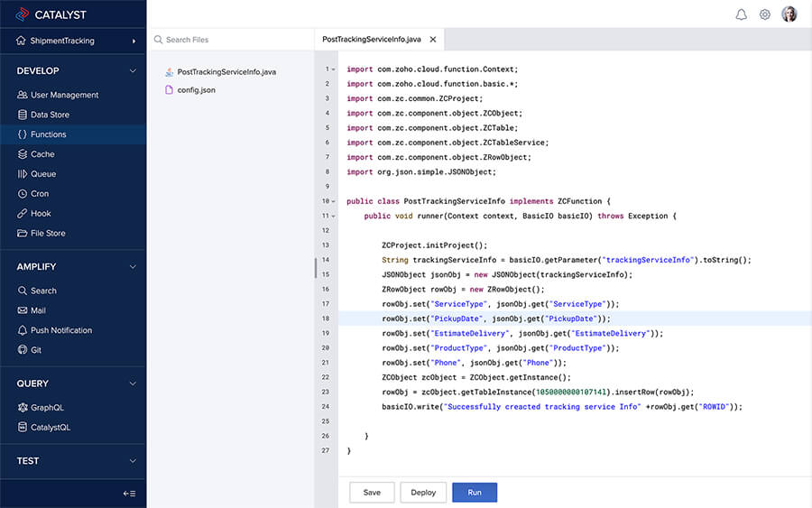
Task: Fold code at line 1 arrow
Action: pos(334,69)
